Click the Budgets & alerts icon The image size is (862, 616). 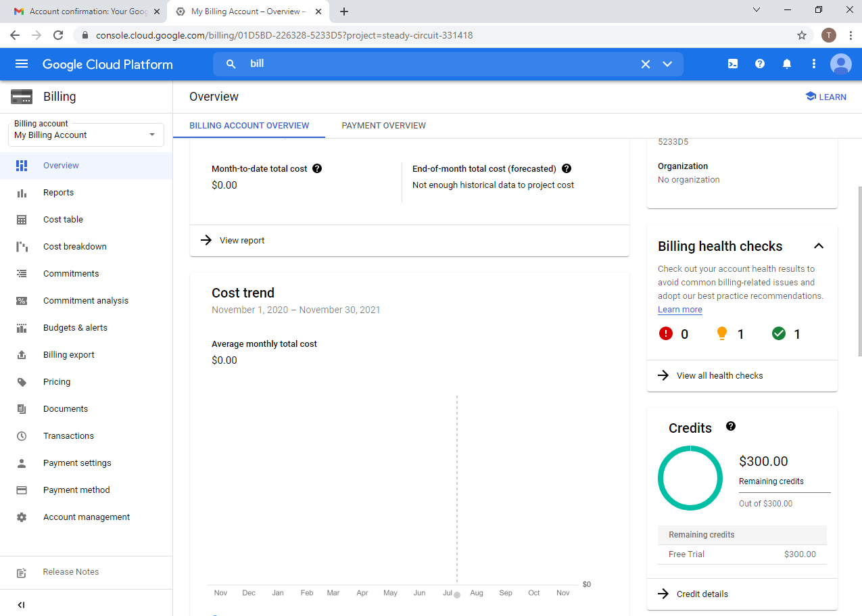(22, 328)
